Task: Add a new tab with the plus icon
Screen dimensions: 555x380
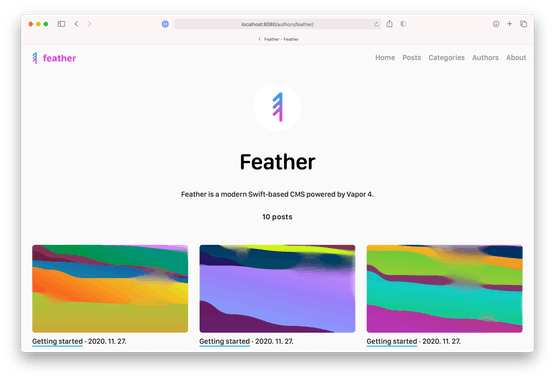Action: [x=509, y=24]
